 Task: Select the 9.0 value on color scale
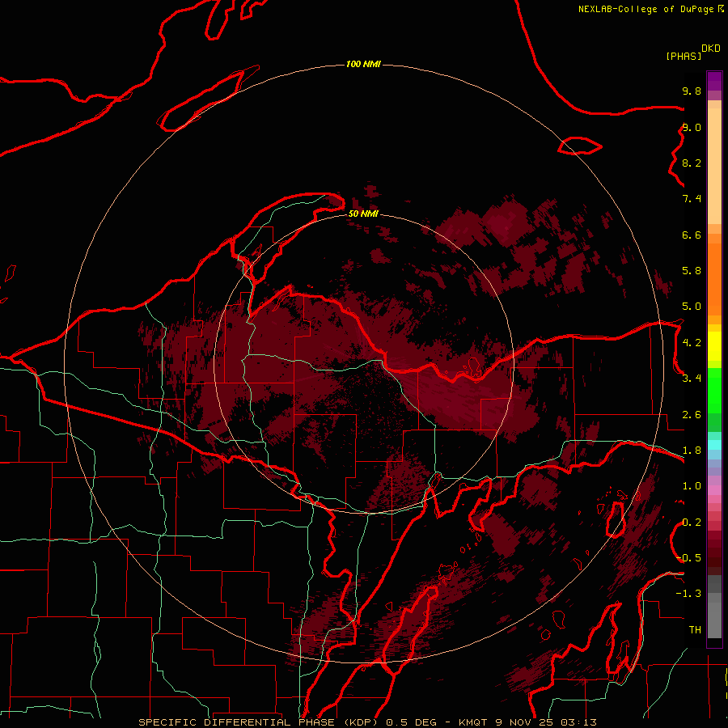(x=692, y=127)
